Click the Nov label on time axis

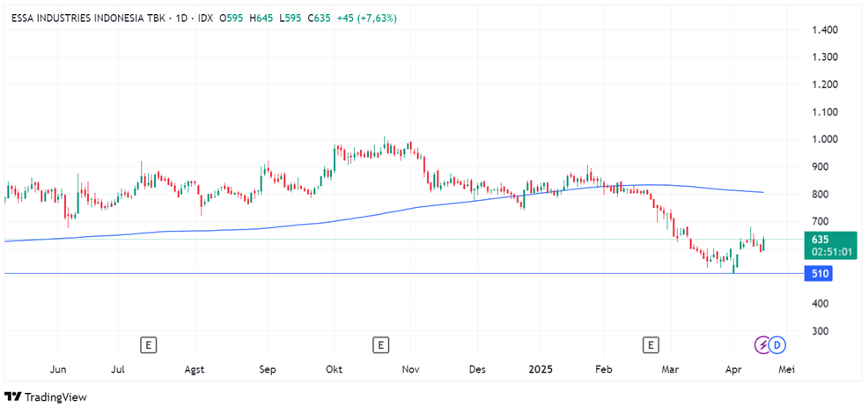click(410, 369)
